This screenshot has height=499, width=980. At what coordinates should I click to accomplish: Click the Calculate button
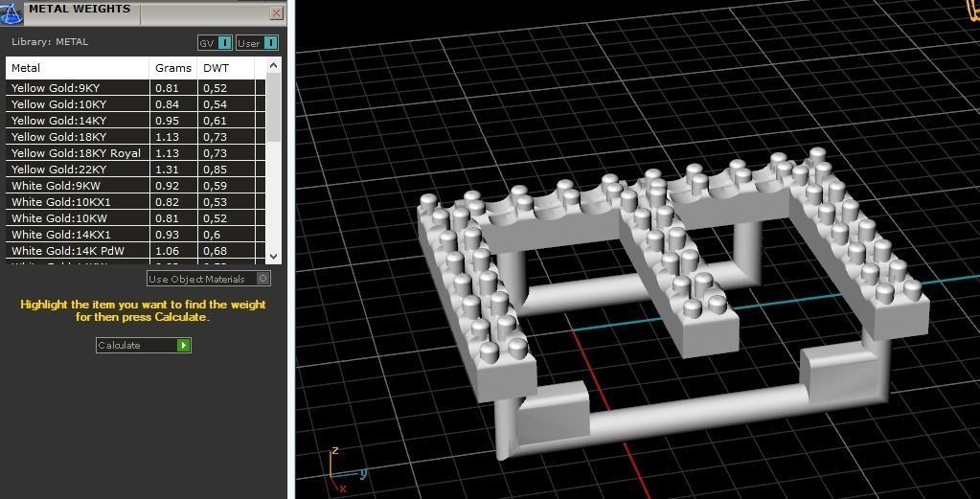(x=143, y=346)
